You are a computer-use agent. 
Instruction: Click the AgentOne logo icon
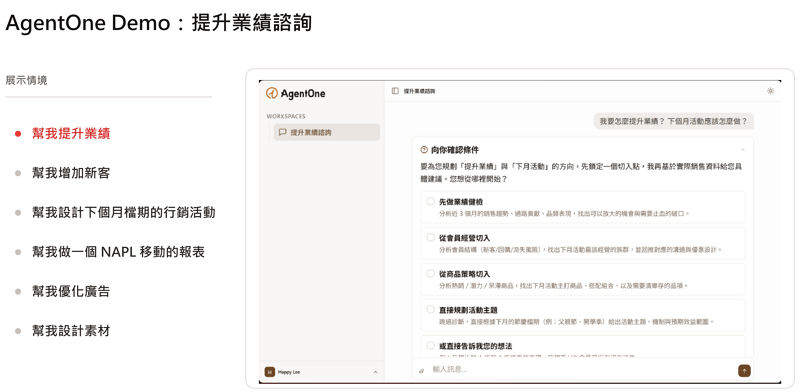pyautogui.click(x=272, y=93)
